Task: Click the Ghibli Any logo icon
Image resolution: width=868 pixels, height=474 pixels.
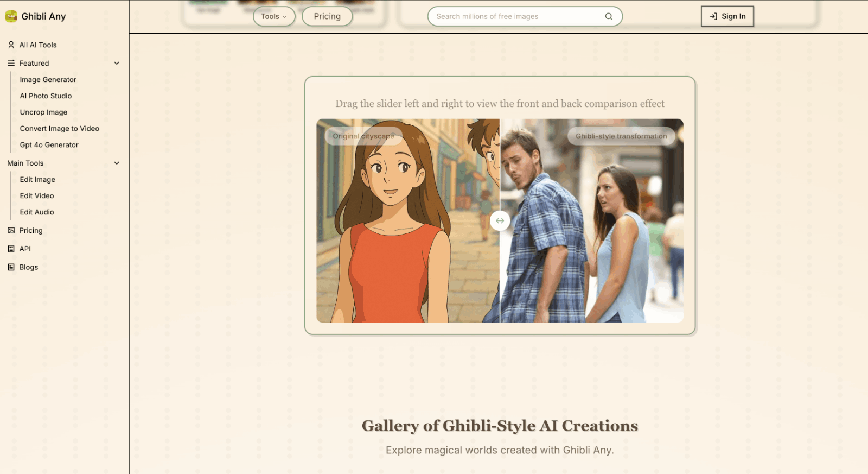Action: 11,16
